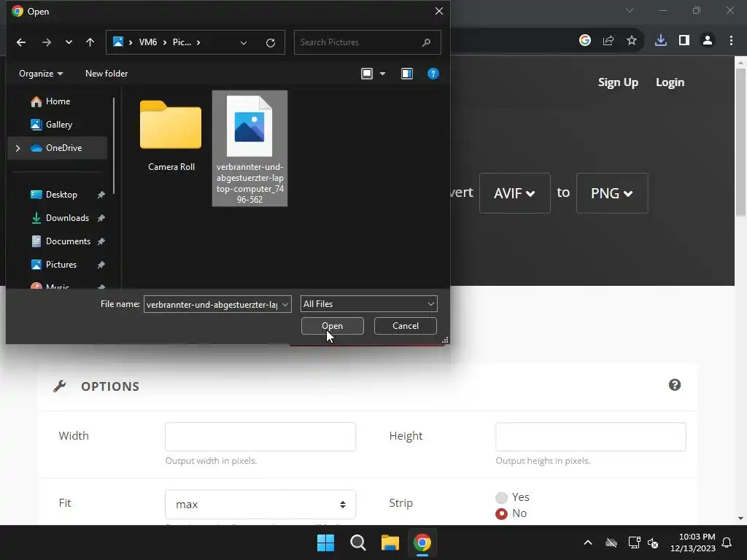
Task: Click the File name input box
Action: point(212,304)
